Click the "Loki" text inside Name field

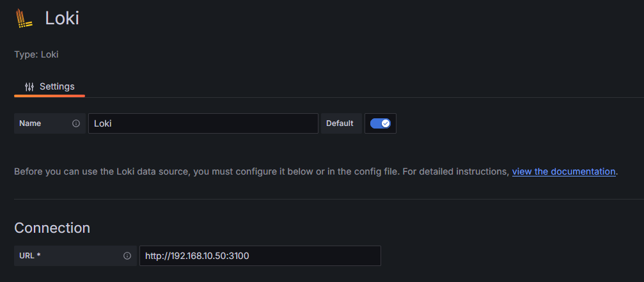[103, 123]
